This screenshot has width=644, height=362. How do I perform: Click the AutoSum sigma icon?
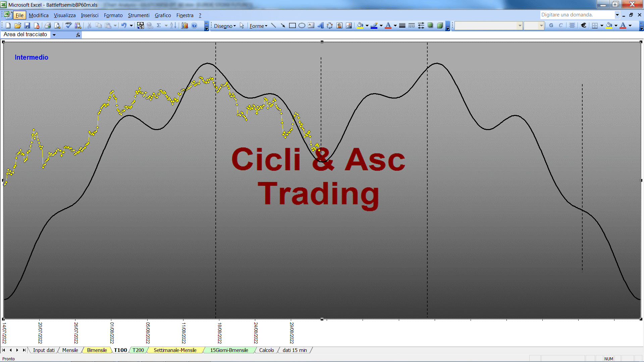pos(159,25)
